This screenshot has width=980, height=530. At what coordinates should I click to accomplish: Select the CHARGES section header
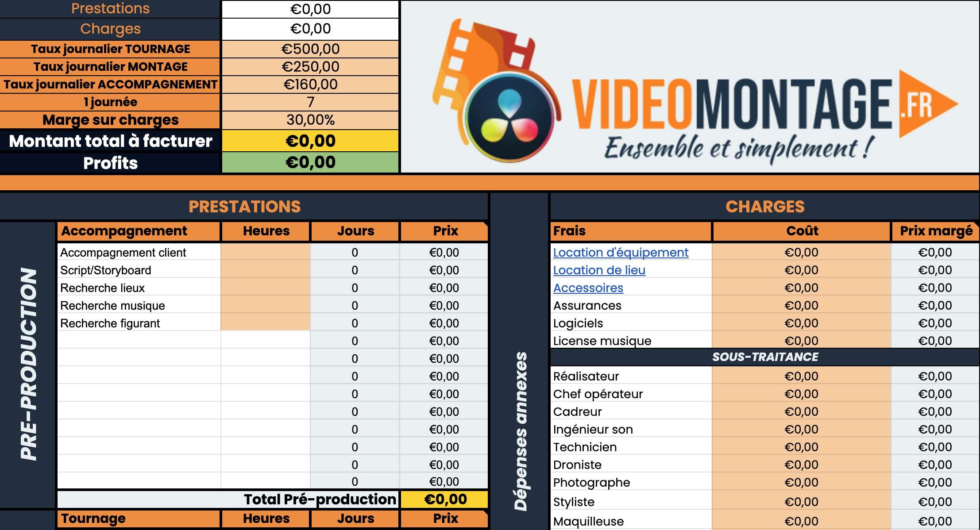[x=765, y=207]
